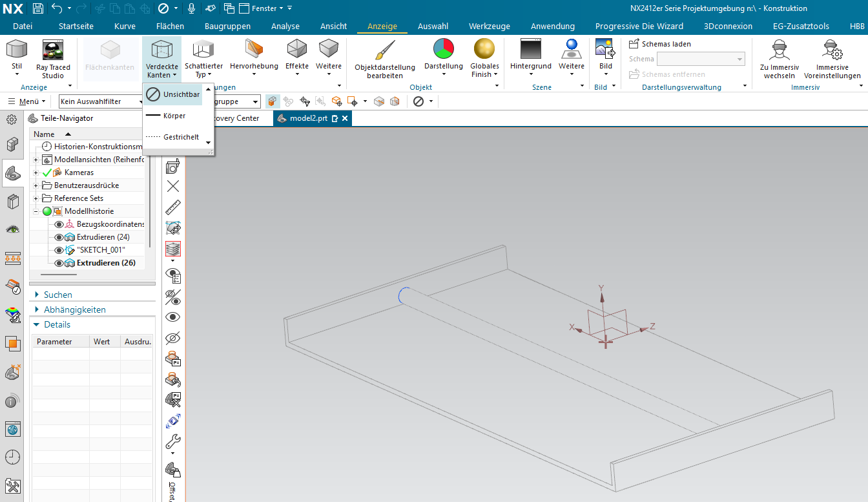Viewport: 868px width, 502px height.
Task: Open the Kein Auswahlfilter dropdown
Action: [x=100, y=101]
